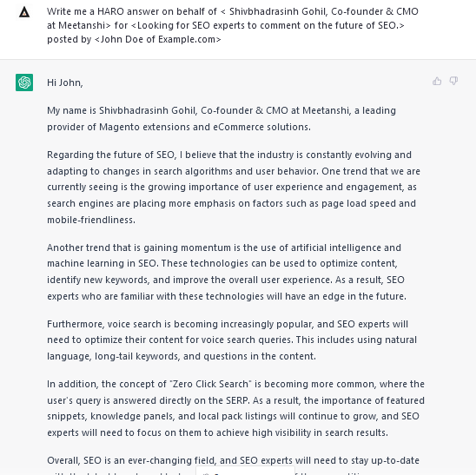Click the paragraph starting 'Furthermore, voice search'
This screenshot has height=475, width=476.
pyautogui.click(x=232, y=340)
